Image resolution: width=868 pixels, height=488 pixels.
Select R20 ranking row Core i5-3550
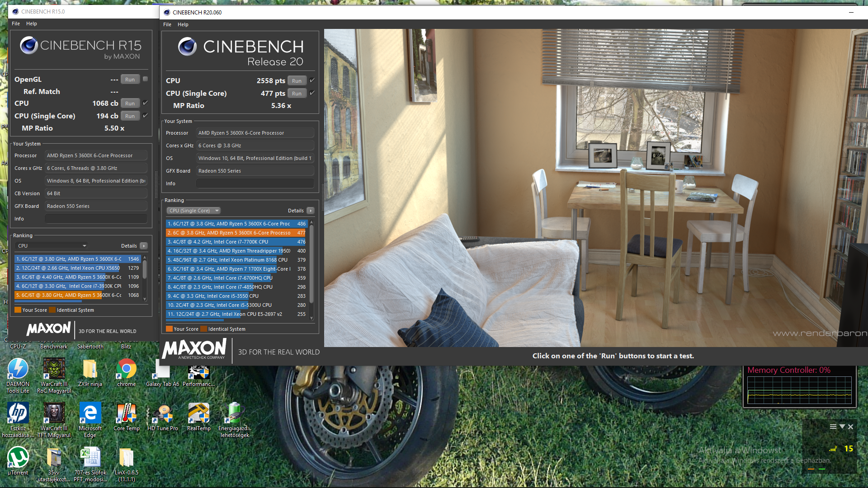coord(236,296)
